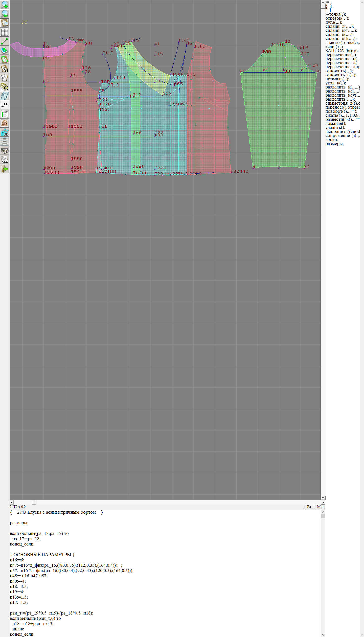This screenshot has width=364, height=637.
Task: Click the stacked books library icon
Action: pos(5,151)
